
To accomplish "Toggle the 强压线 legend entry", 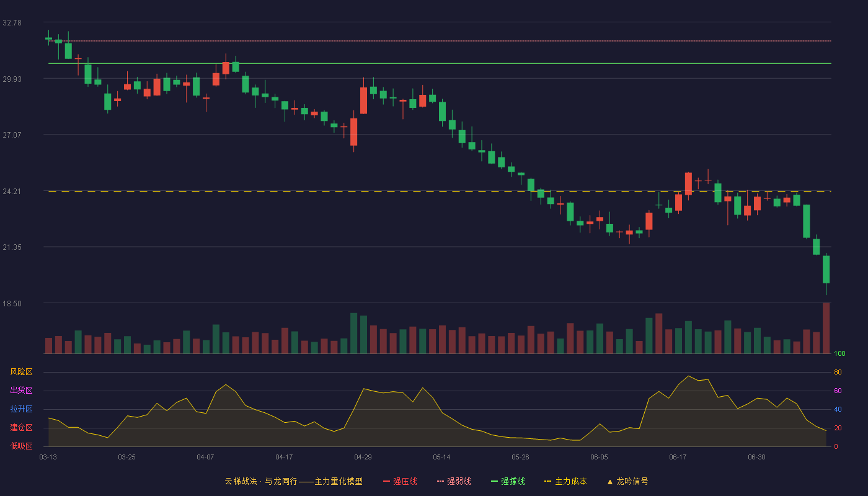I will [400, 481].
